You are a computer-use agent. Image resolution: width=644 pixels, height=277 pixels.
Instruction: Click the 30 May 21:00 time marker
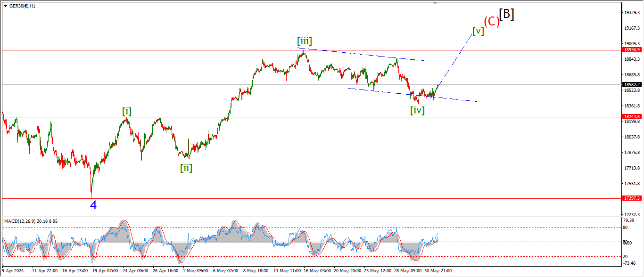point(438,271)
